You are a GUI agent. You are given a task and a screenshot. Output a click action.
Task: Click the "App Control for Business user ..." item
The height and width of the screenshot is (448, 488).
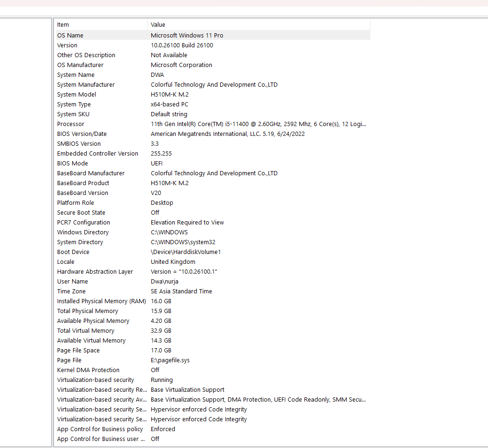point(101,439)
